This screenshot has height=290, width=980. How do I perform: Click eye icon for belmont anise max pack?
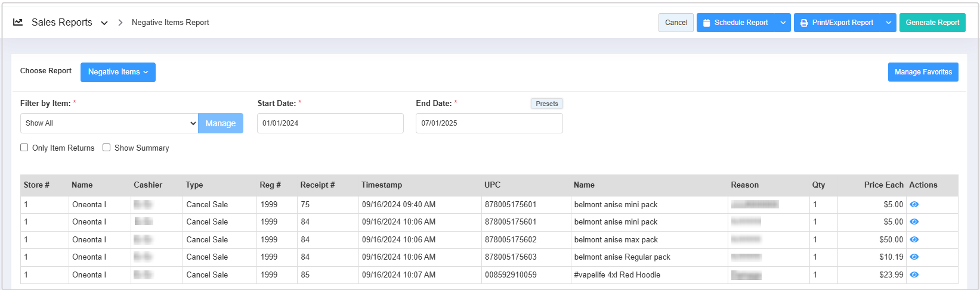(914, 240)
